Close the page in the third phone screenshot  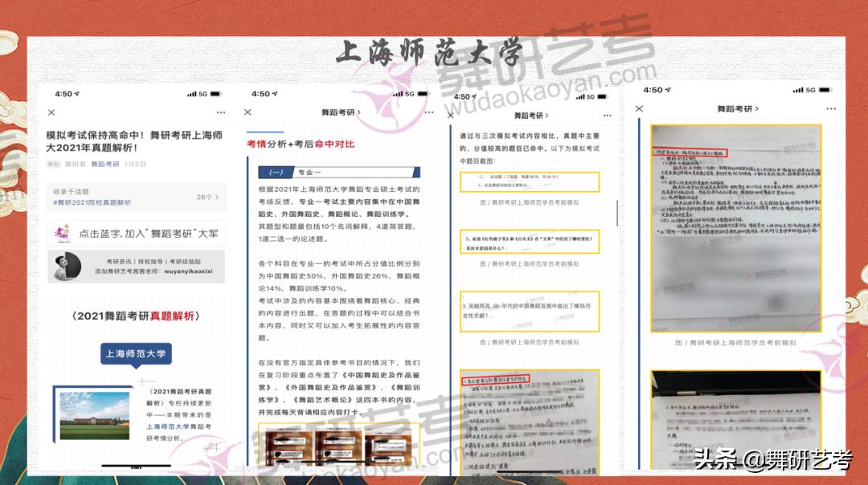tap(451, 116)
